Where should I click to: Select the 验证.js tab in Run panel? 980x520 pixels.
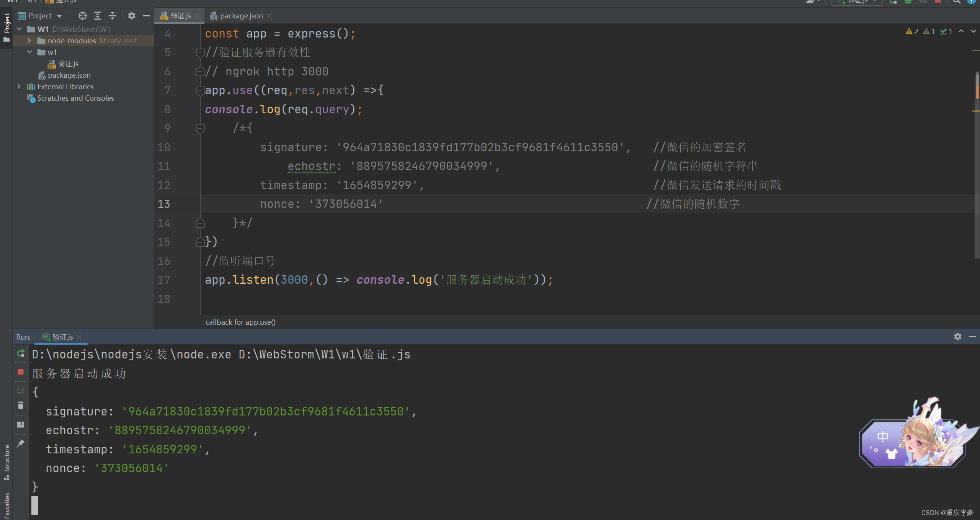click(62, 337)
